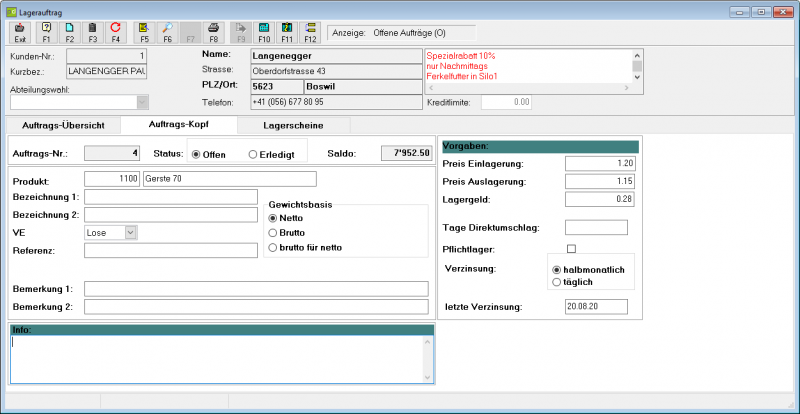Click the Preis Einlagerung field

600,164
